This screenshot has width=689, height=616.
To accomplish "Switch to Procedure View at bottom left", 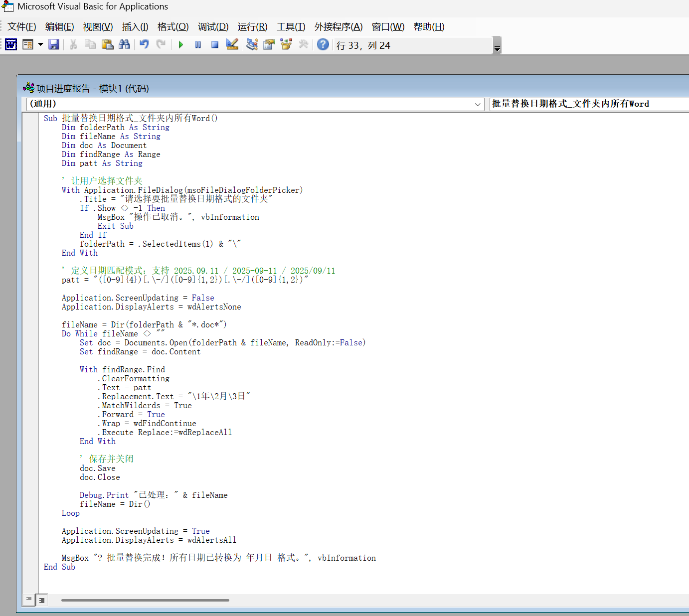I will point(29,600).
